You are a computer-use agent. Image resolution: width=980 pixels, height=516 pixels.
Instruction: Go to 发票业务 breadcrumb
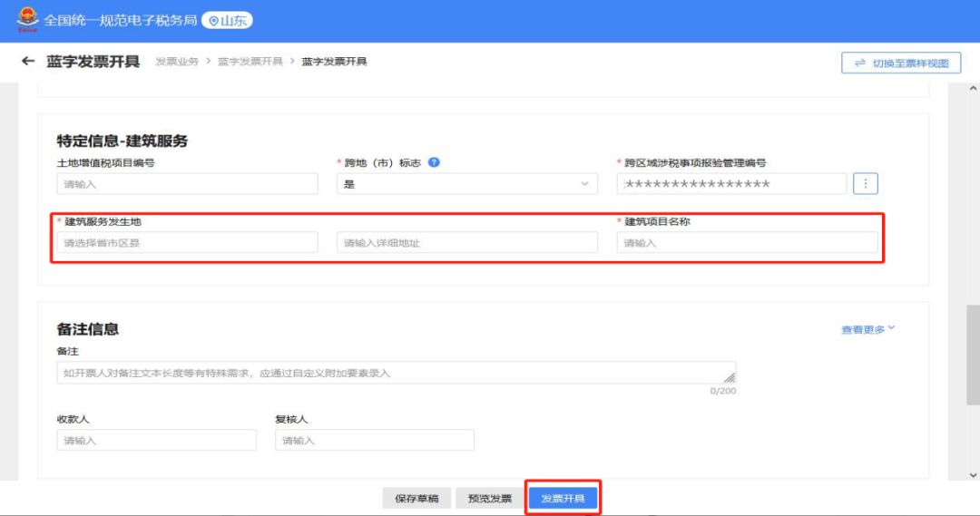pos(177,62)
